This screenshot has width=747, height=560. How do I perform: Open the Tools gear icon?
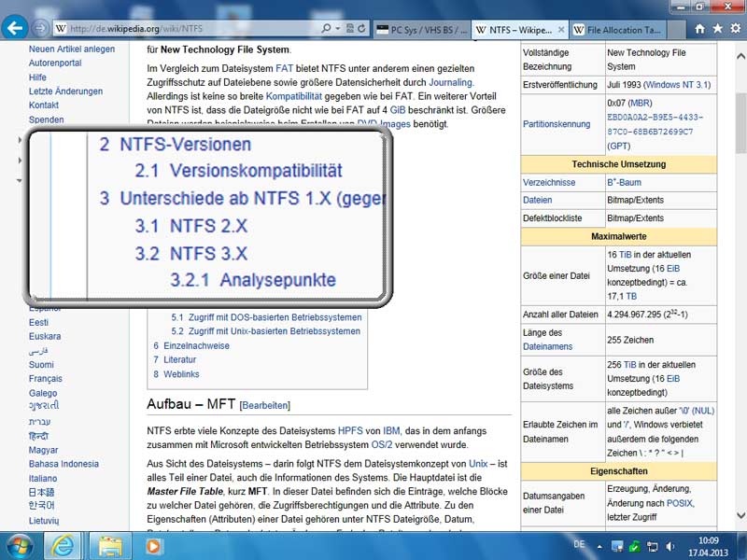pos(736,29)
